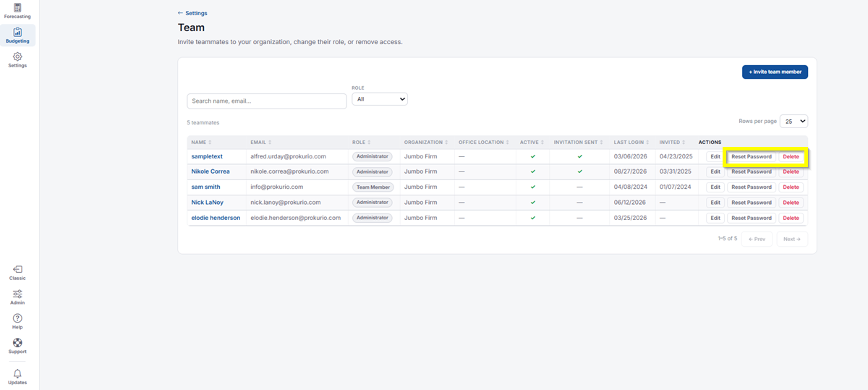
Task: Delete elodie henderson teammate
Action: coord(791,218)
